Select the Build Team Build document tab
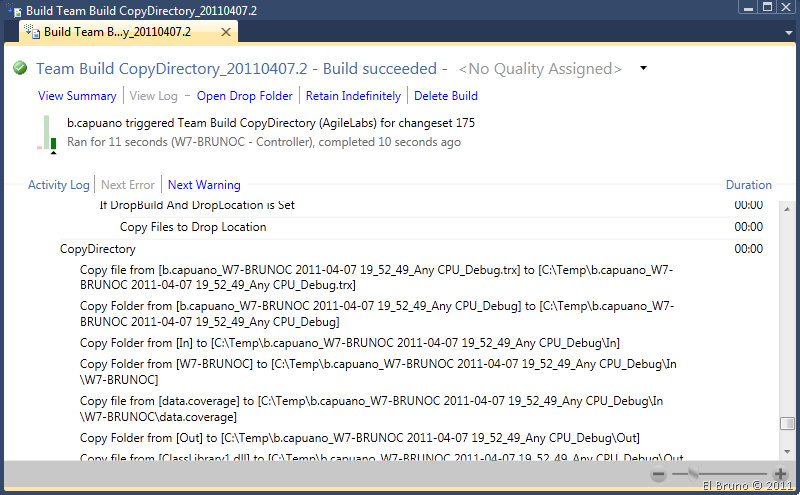 (x=125, y=32)
